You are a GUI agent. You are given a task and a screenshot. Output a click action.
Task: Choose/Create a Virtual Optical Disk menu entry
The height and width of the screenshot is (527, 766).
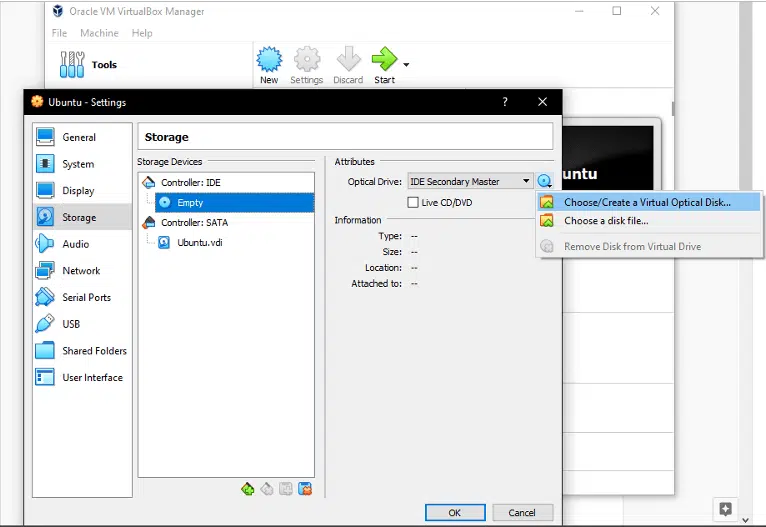click(649, 202)
